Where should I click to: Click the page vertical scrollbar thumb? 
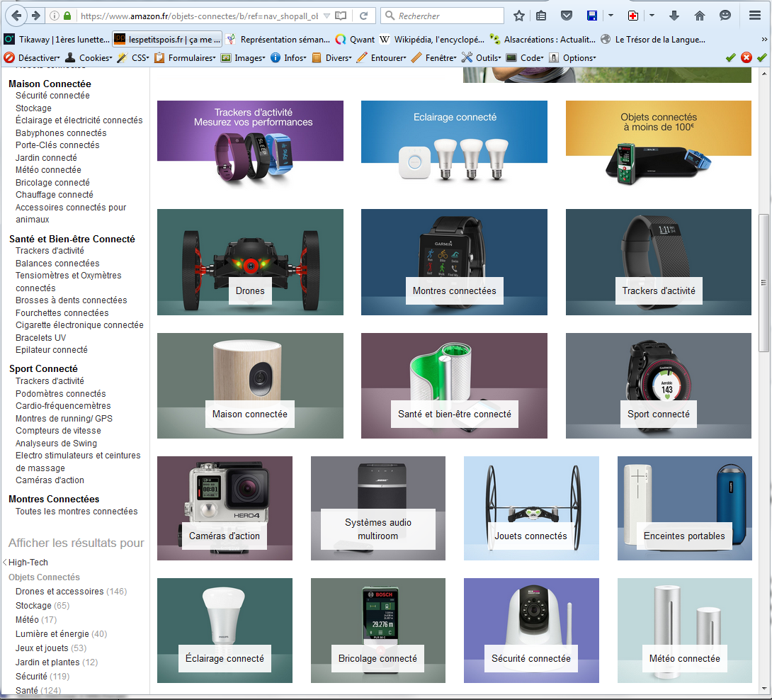763,283
